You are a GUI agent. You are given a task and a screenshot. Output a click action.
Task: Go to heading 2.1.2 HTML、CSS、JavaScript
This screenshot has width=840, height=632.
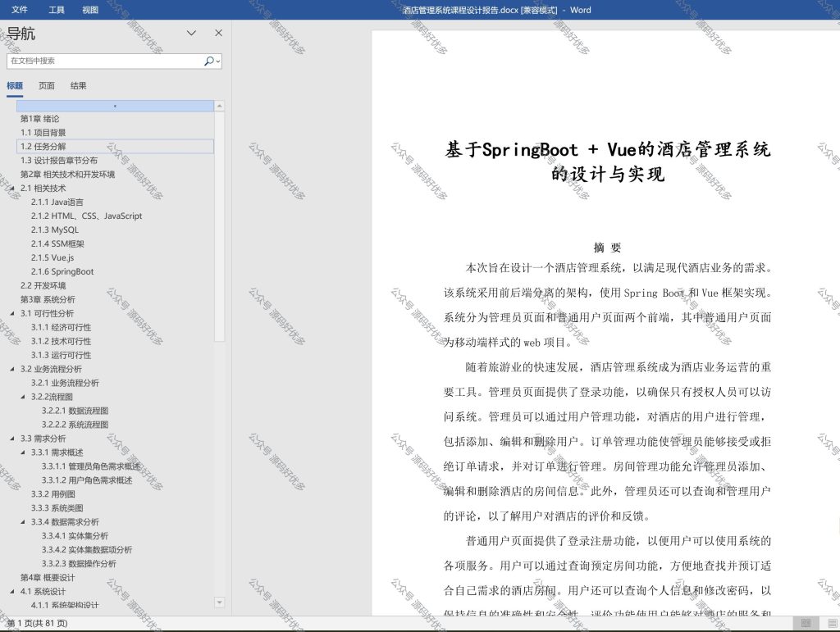click(x=87, y=216)
